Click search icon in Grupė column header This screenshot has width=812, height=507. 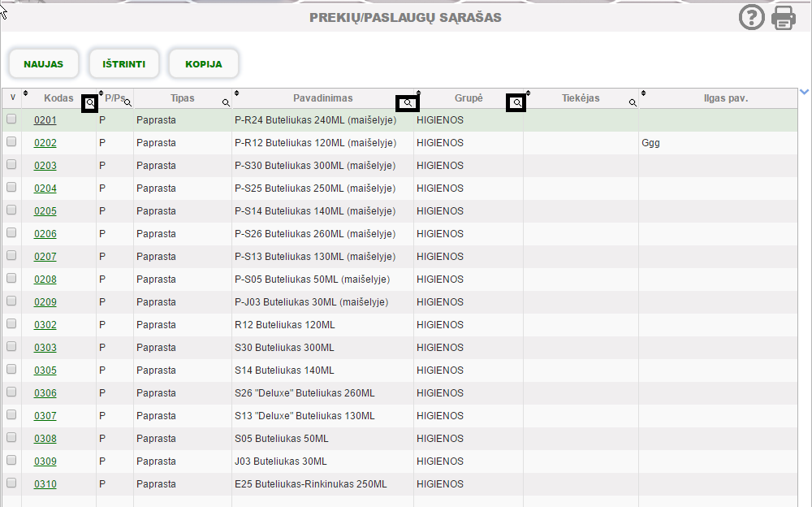point(516,103)
